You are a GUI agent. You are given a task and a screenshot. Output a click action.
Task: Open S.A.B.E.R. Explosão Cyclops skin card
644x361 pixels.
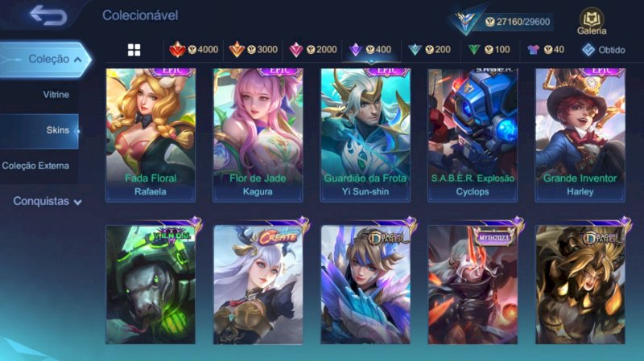(473, 135)
